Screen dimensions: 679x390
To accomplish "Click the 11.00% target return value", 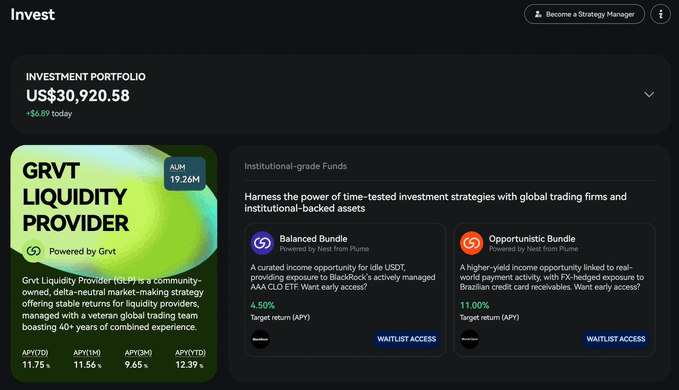I will [x=474, y=306].
